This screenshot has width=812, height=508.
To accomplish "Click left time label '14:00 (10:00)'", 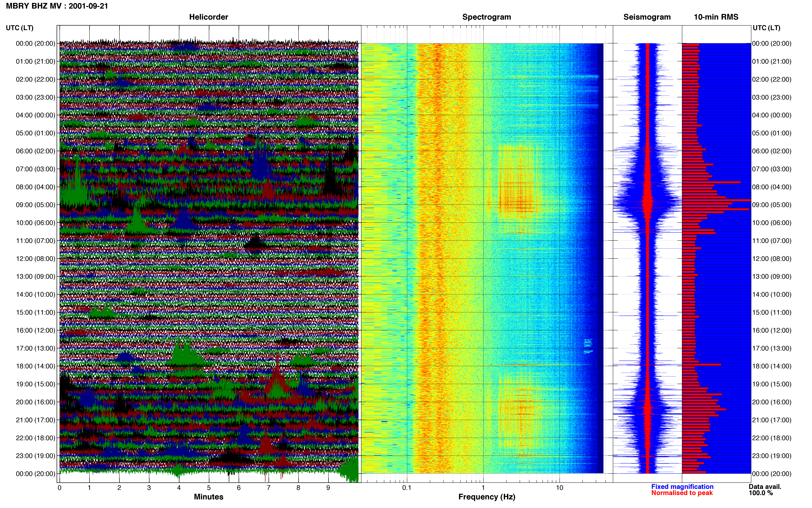I will 36,295.
